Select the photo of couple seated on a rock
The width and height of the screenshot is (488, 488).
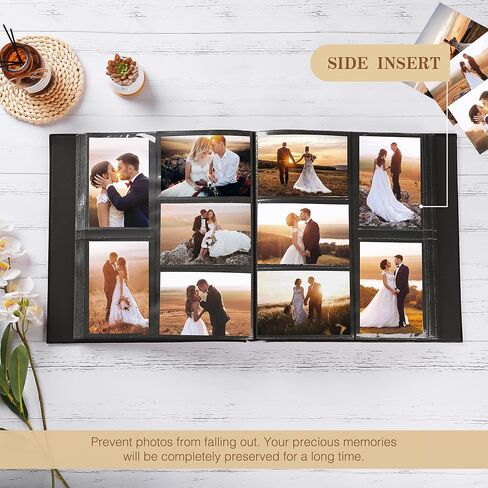[x=206, y=234]
